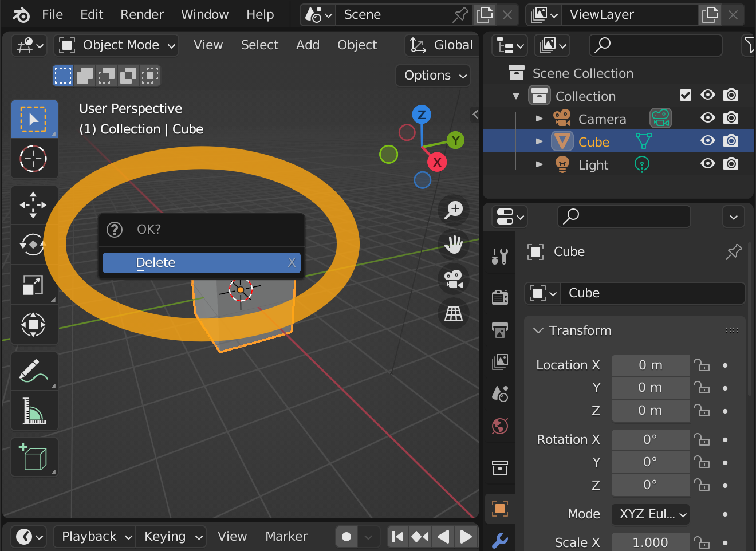The width and height of the screenshot is (756, 551).
Task: Click the Cube mesh data icon in outliner
Action: (643, 141)
